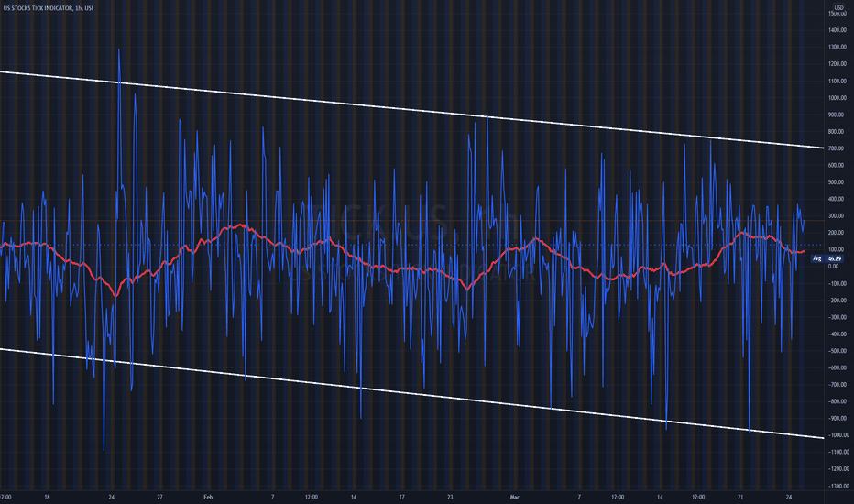Click the 1000.00 price axis label

pyautogui.click(x=838, y=98)
